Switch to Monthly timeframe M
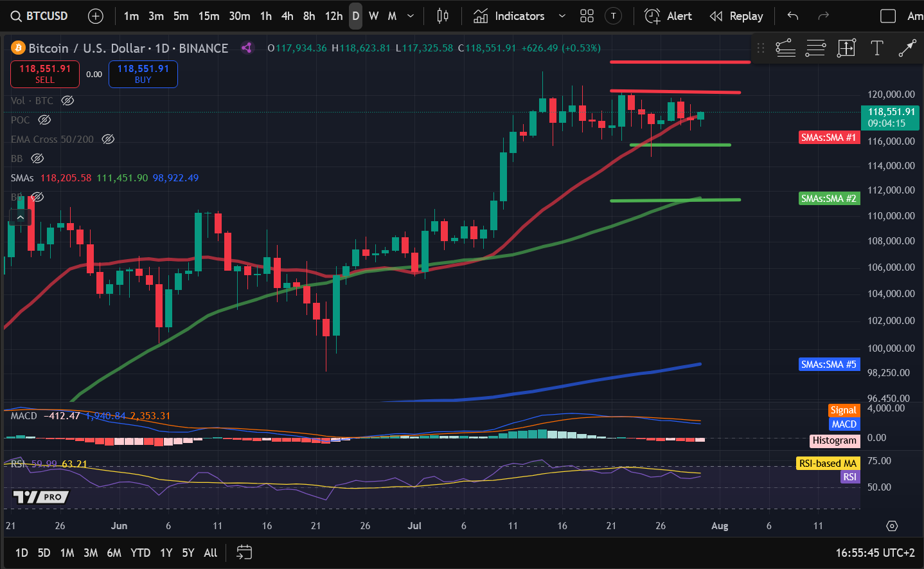This screenshot has height=569, width=924. pos(392,16)
